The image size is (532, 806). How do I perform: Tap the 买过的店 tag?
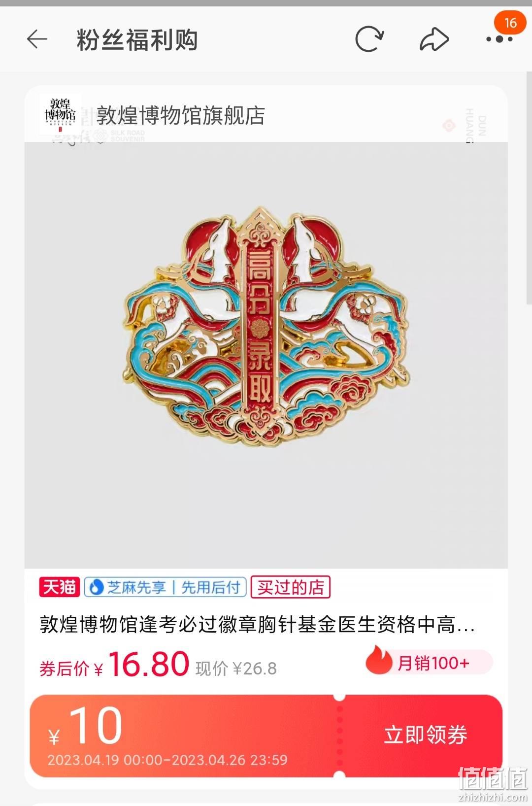pyautogui.click(x=291, y=587)
